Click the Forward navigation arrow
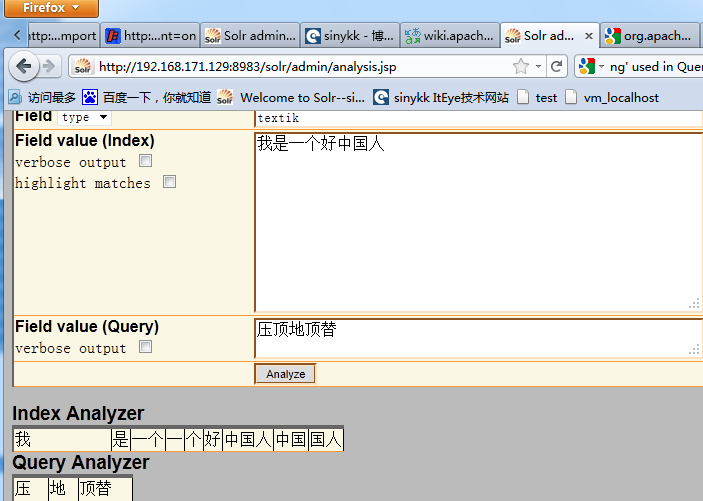 pos(48,67)
